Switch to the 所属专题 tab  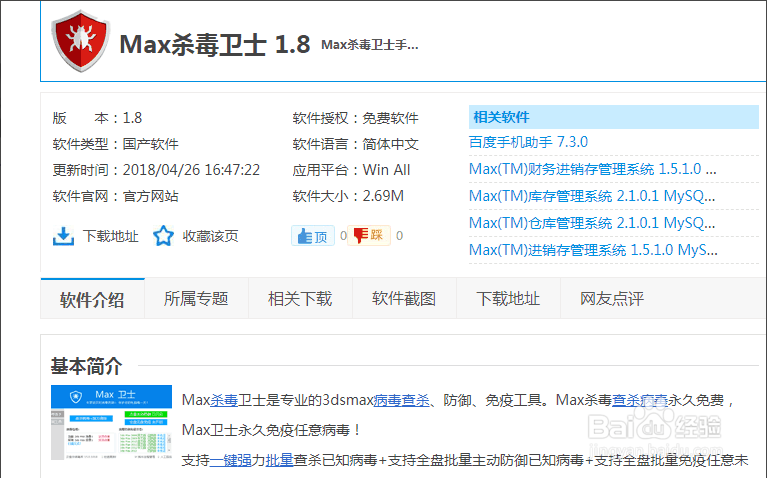(196, 299)
